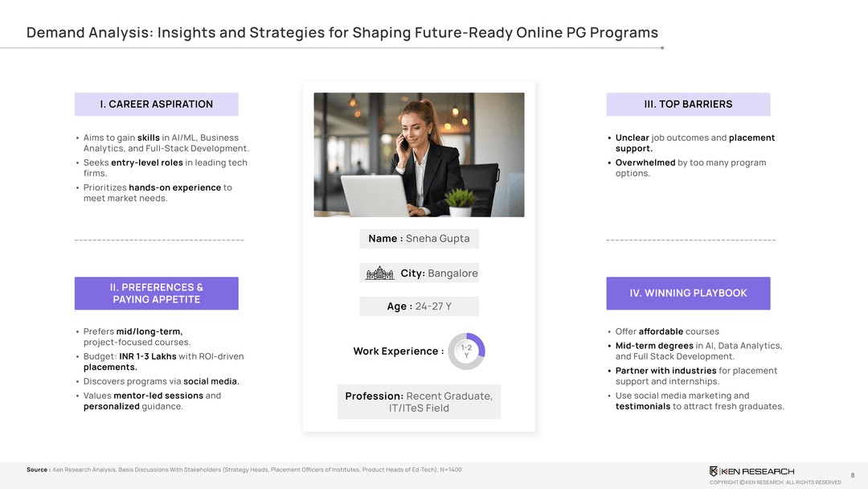Click the I. Career Aspiration header

(x=157, y=105)
